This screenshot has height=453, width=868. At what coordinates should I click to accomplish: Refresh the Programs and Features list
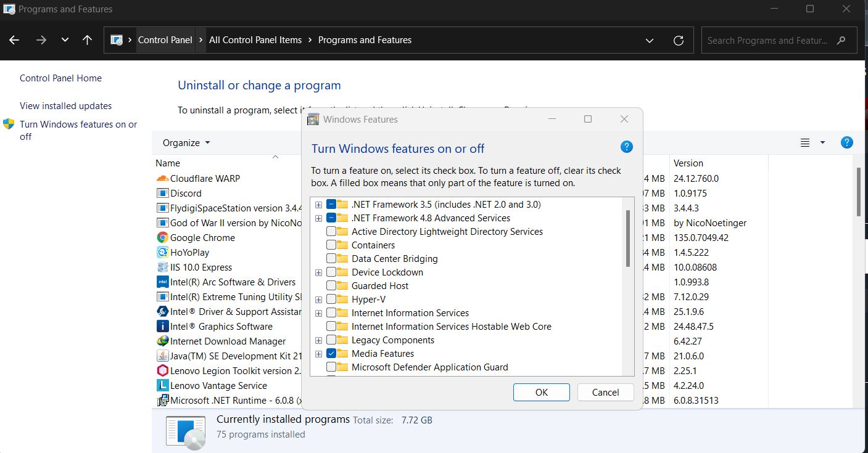[x=679, y=41]
